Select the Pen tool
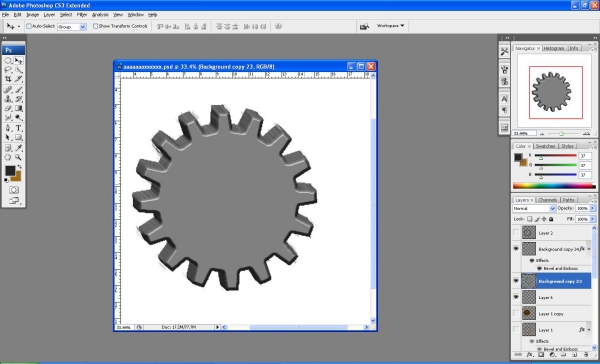Image resolution: width=600 pixels, height=364 pixels. [8, 128]
